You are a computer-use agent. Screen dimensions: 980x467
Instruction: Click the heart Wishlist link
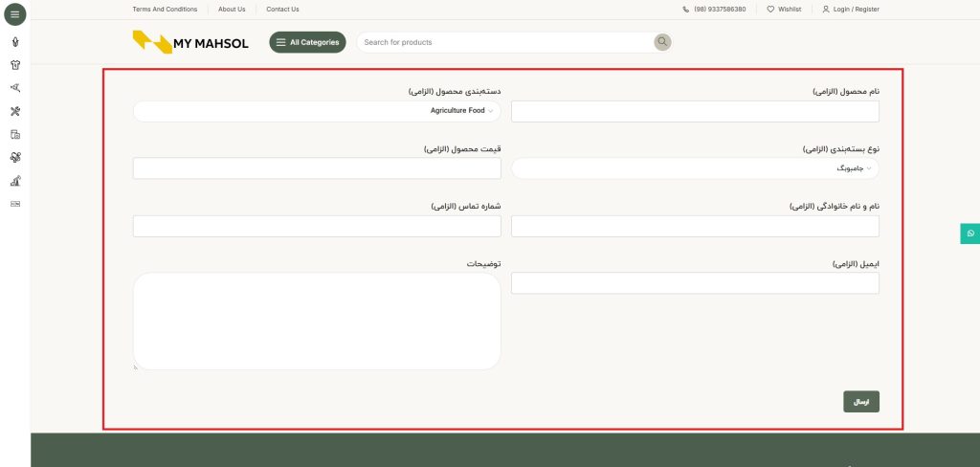click(x=784, y=9)
